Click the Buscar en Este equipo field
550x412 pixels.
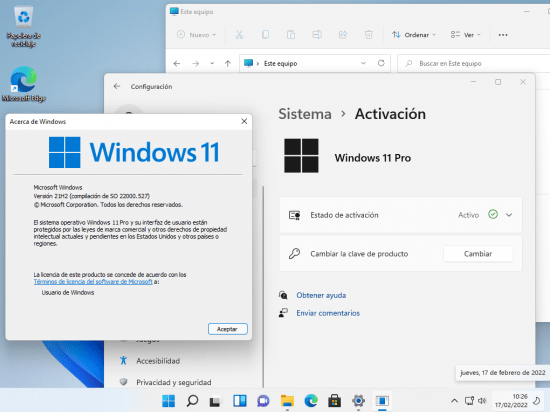click(x=474, y=63)
